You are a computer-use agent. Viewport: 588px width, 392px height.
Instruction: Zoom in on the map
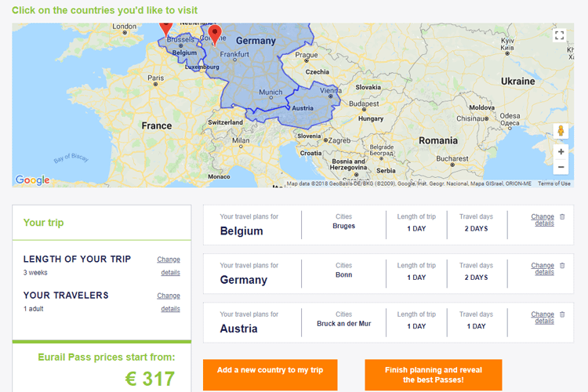click(561, 152)
